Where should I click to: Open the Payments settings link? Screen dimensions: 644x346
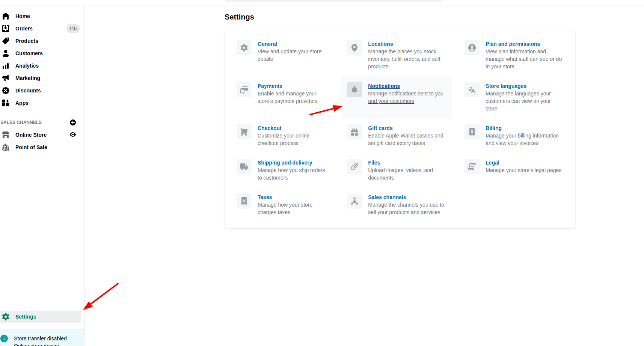pos(270,86)
